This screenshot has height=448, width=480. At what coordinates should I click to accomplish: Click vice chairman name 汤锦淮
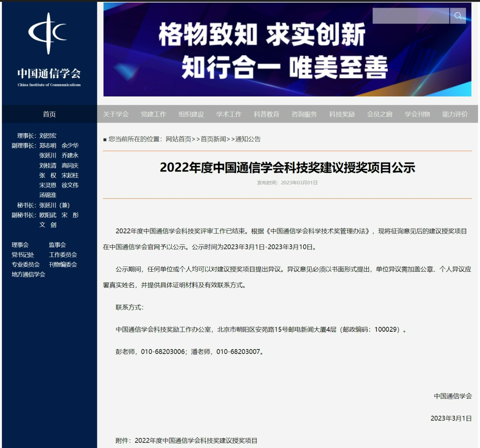coord(48,195)
